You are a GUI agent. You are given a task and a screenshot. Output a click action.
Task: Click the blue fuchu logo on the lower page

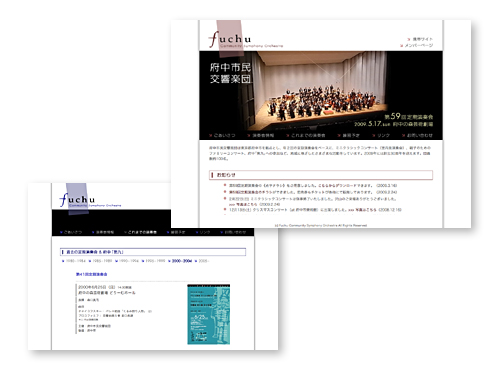[x=77, y=200]
